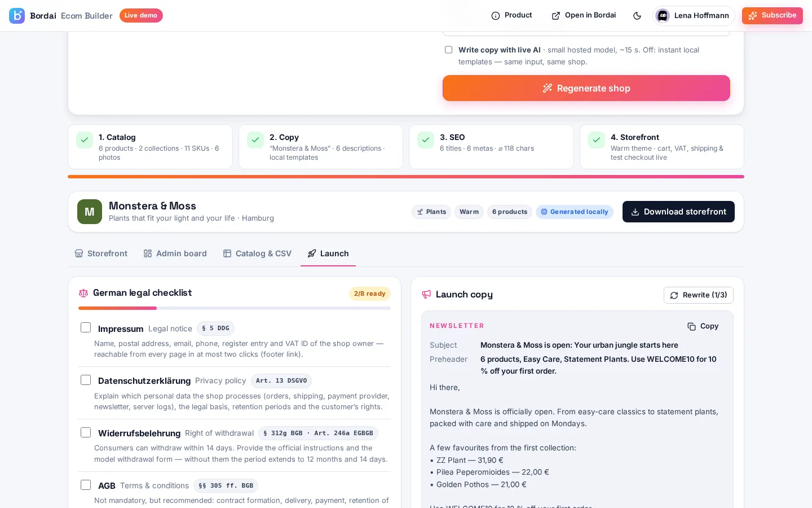Click the Monstera & Moss shop logo

[x=90, y=212]
